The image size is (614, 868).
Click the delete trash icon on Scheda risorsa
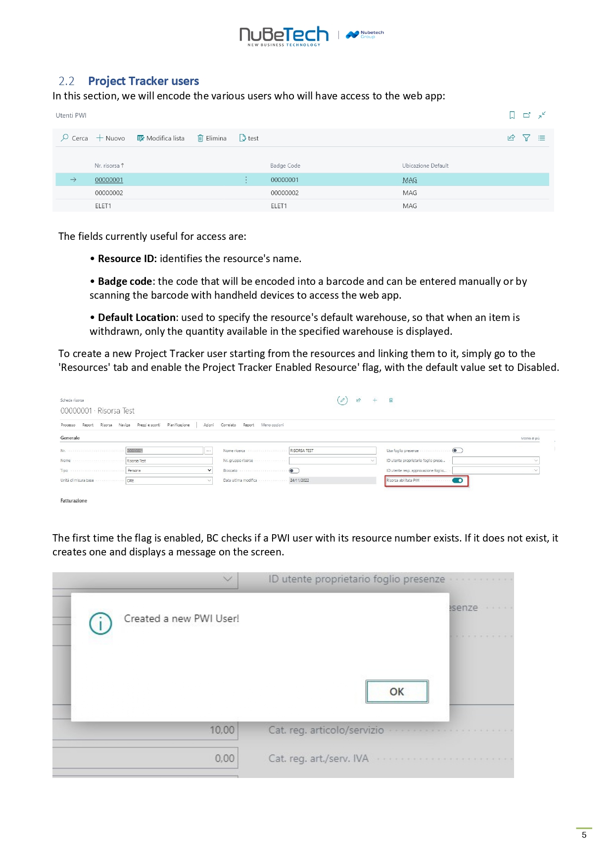coord(391,401)
